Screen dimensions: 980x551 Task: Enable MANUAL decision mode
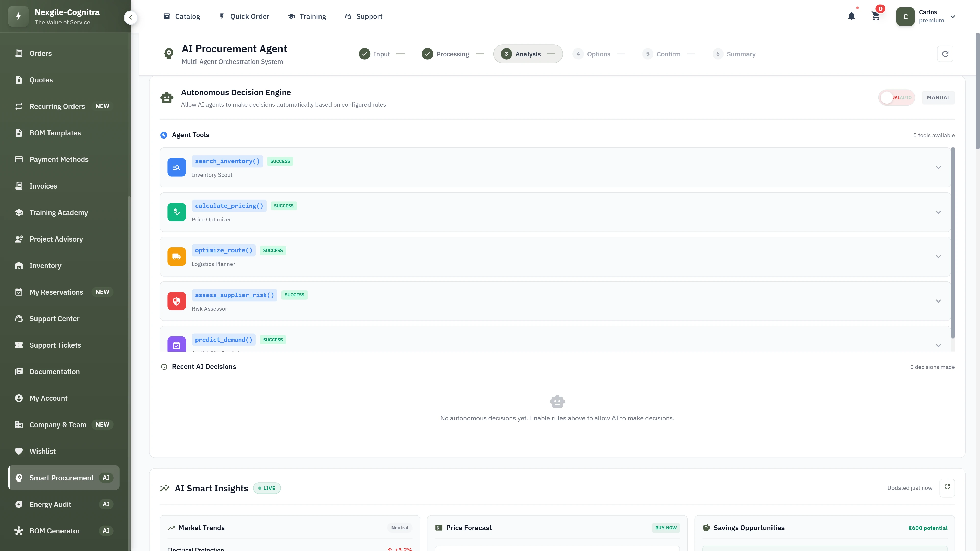coord(938,97)
